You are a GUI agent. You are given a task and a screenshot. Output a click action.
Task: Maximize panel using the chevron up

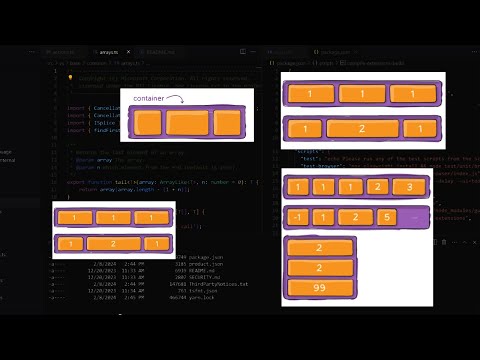tap(465, 242)
